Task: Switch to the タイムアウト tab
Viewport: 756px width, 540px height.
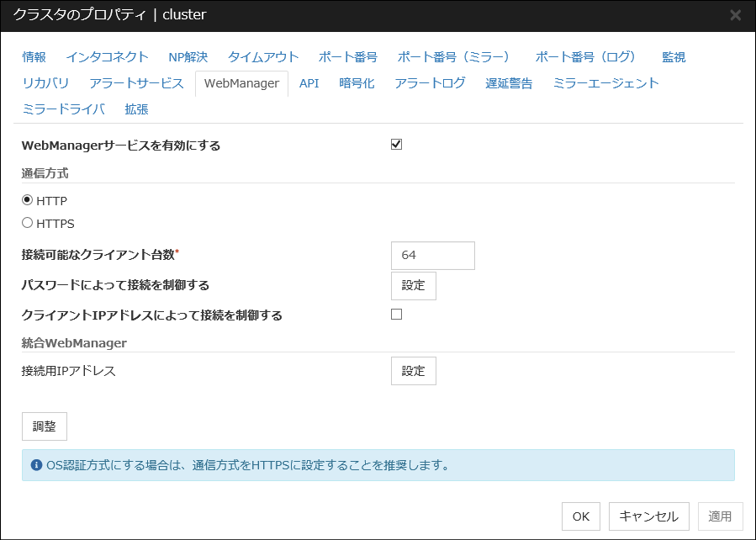Action: coord(263,57)
